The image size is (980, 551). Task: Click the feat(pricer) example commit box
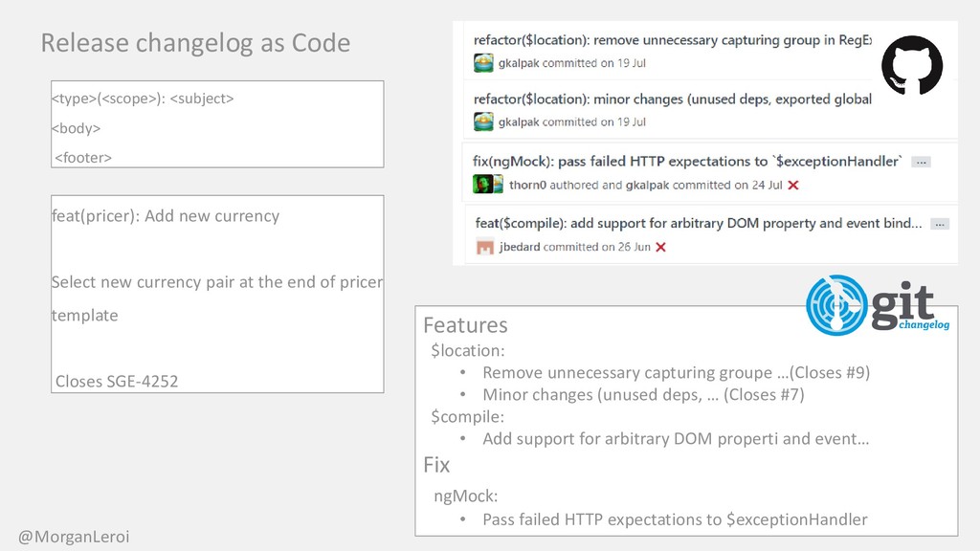(217, 295)
